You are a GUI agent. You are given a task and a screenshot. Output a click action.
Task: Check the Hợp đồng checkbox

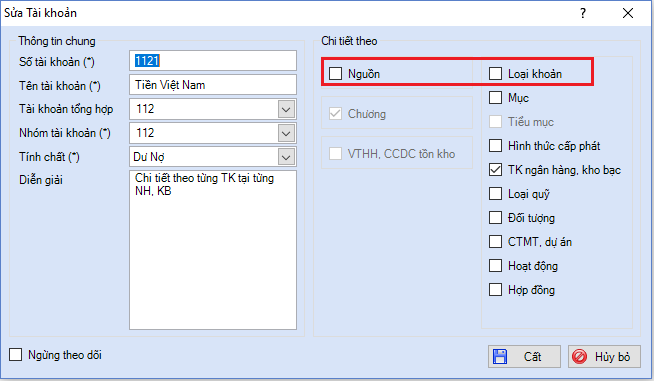coord(495,289)
